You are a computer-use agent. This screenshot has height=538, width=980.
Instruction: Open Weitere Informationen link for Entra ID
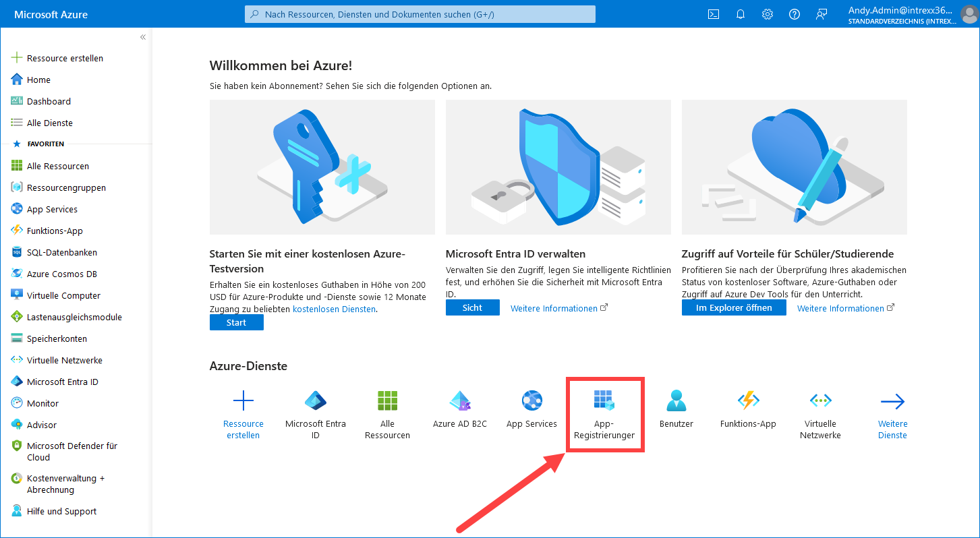click(x=559, y=308)
